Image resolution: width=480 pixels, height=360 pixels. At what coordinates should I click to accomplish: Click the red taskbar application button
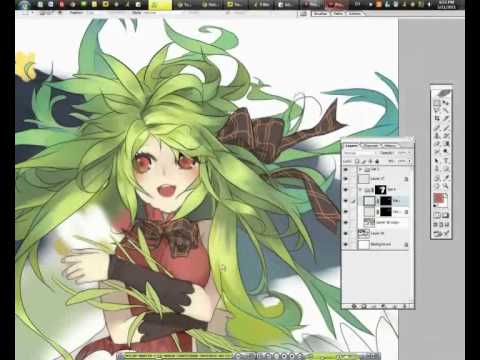pos(335,5)
